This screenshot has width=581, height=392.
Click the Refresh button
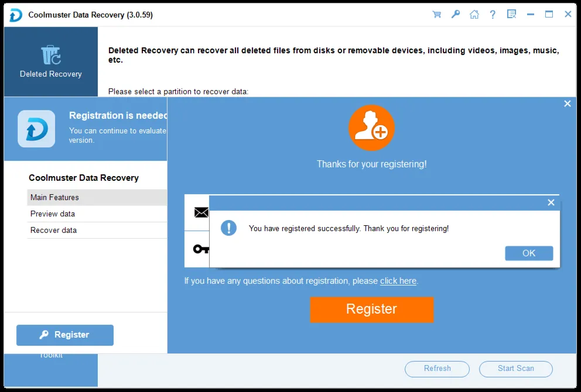pyautogui.click(x=438, y=369)
